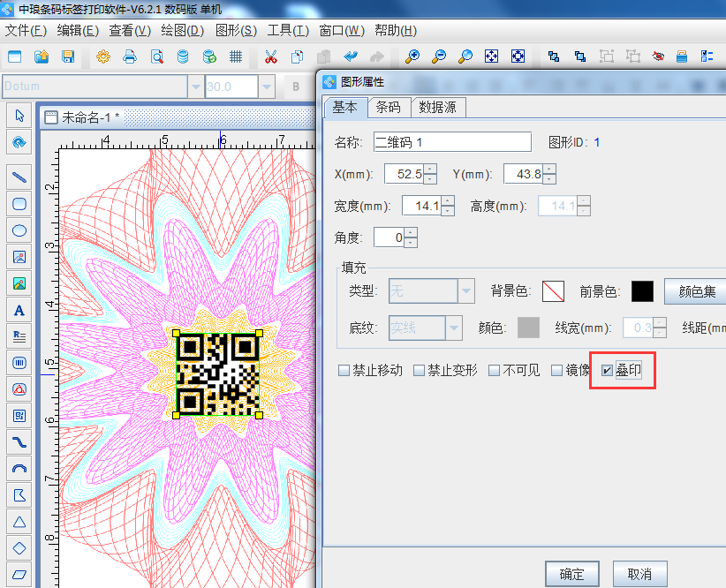Check the 不可见 option
This screenshot has width=726, height=588.
[494, 370]
